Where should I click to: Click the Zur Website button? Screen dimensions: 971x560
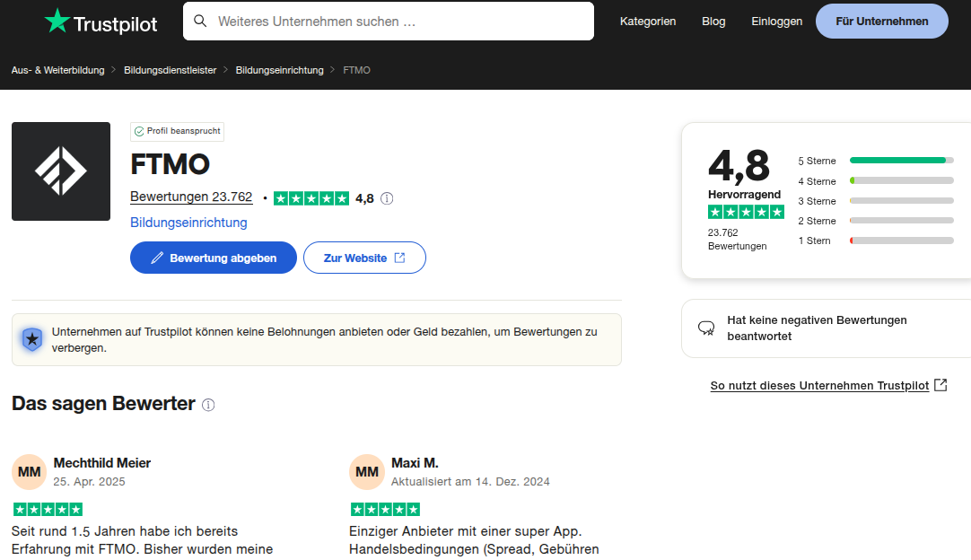[364, 258]
